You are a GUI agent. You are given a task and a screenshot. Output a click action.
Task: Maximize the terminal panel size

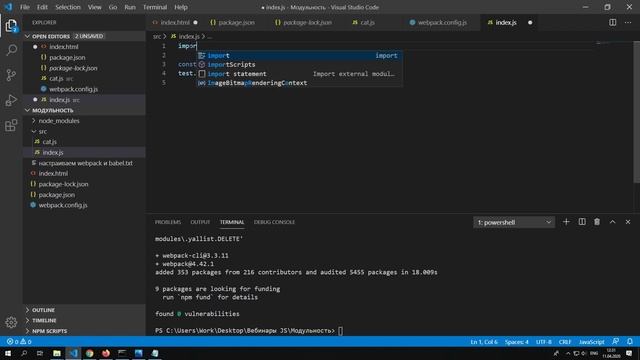point(613,222)
